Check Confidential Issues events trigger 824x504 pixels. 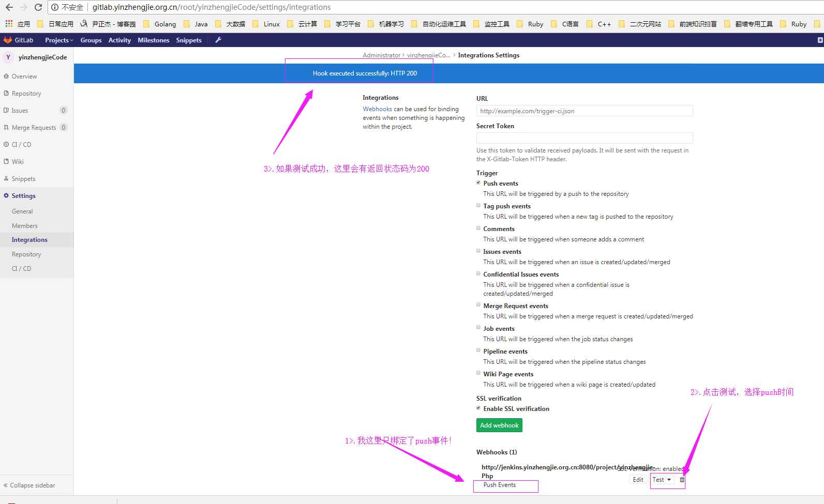coord(478,273)
